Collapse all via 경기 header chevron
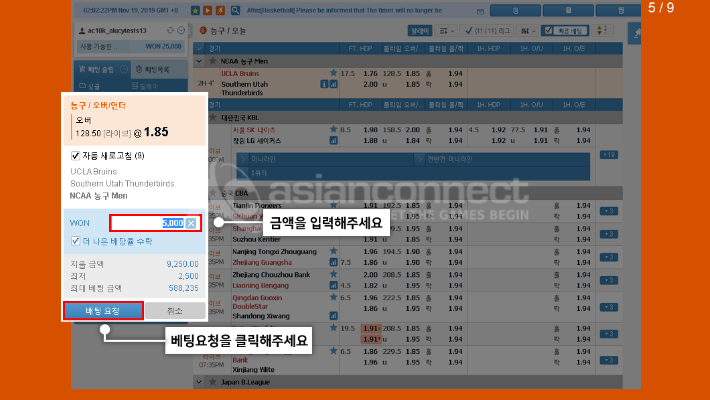This screenshot has height=400, width=710. pyautogui.click(x=199, y=48)
